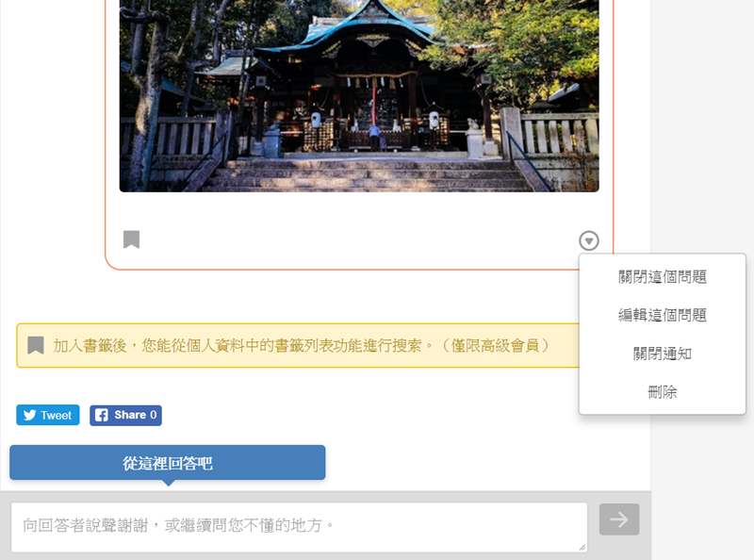Click the textarea resize handle corner

[582, 548]
